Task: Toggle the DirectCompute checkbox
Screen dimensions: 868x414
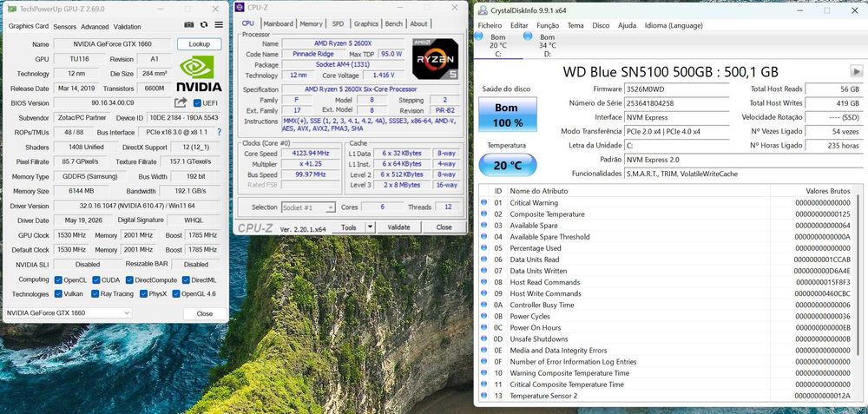Action: (x=129, y=280)
